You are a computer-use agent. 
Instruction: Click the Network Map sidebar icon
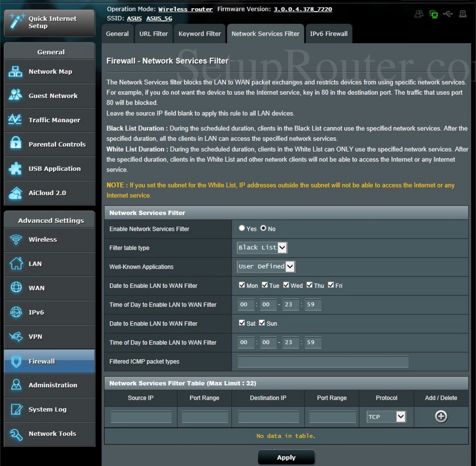16,72
